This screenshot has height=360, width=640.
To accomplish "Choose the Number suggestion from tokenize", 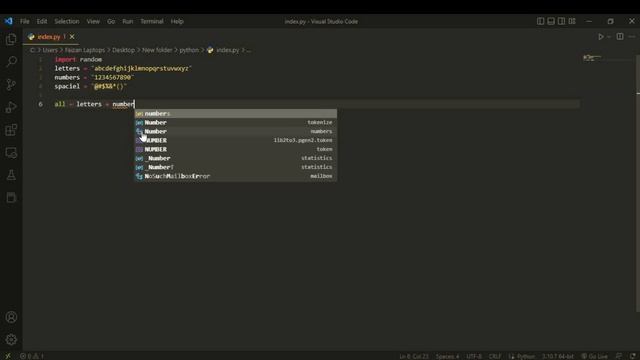I will 236,122.
